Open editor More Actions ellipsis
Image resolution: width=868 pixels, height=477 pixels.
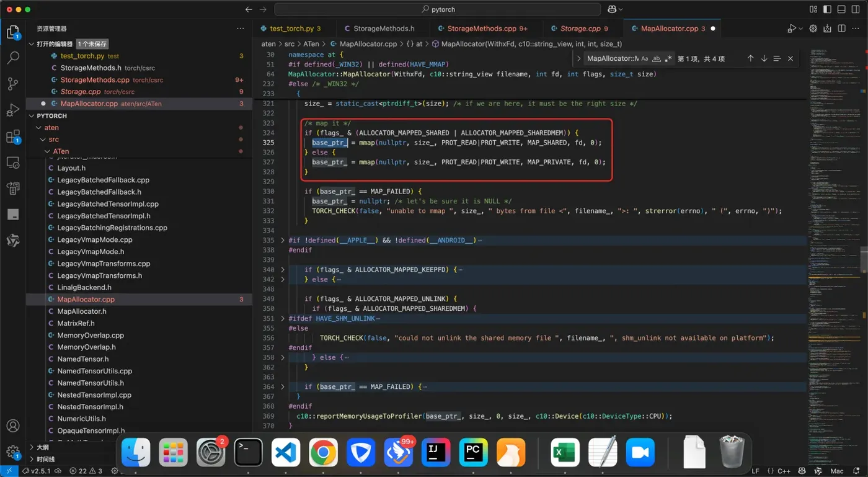pyautogui.click(x=856, y=29)
